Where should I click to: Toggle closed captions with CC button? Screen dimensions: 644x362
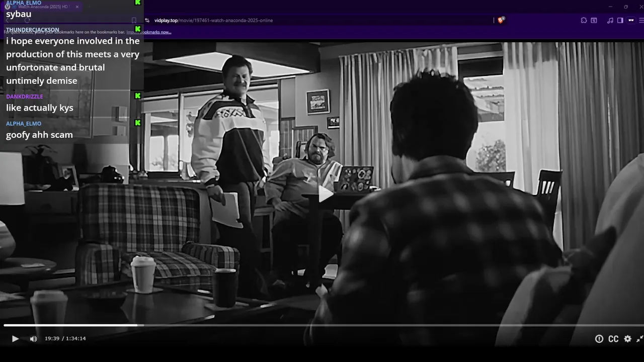tap(613, 339)
